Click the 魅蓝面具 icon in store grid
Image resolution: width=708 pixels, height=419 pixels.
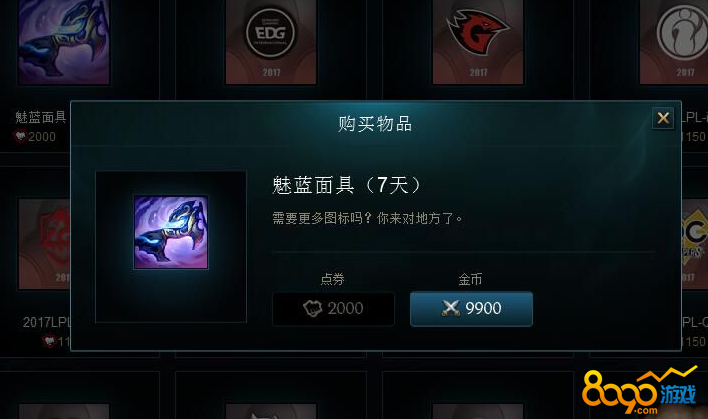coord(64,42)
